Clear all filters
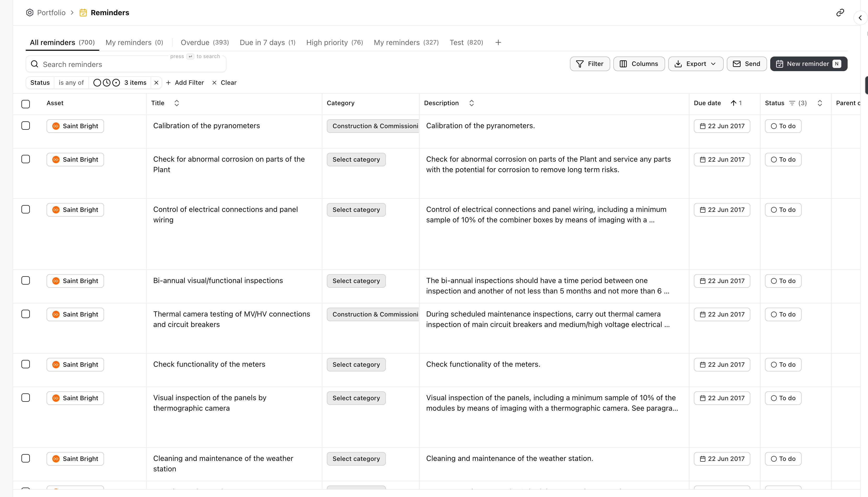The height and width of the screenshot is (497, 868). (x=224, y=83)
